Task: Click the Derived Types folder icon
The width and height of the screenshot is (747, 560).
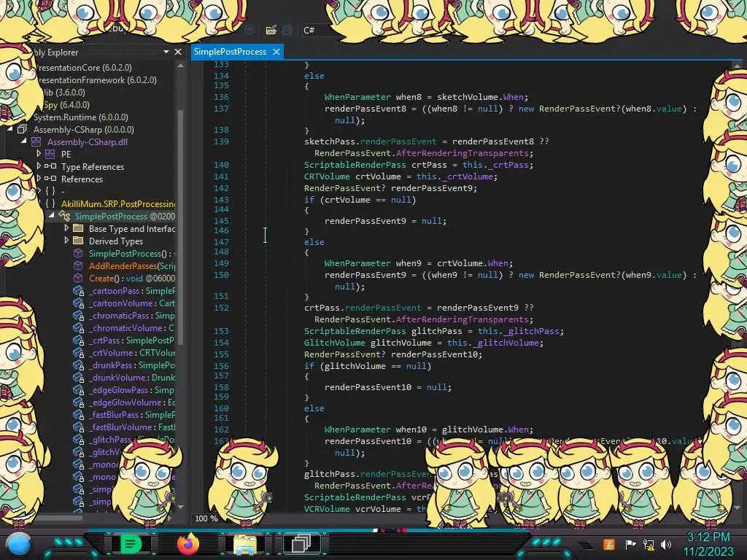Action: coord(78,241)
